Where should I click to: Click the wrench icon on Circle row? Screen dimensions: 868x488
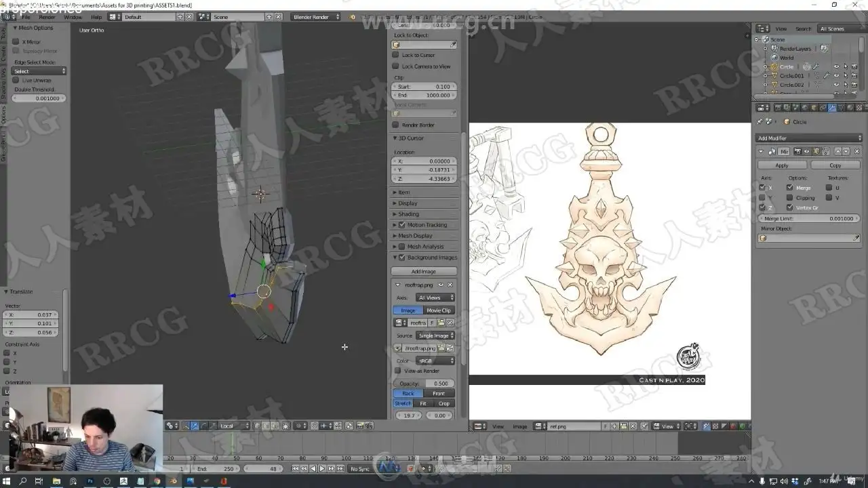click(x=816, y=66)
